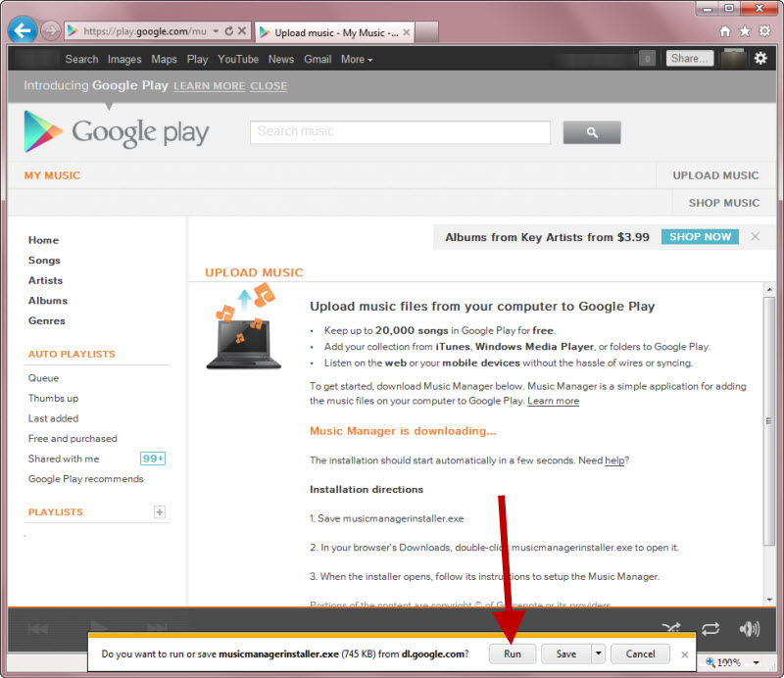The width and height of the screenshot is (784, 678).
Task: Open Google bar settings gear
Action: tap(760, 59)
